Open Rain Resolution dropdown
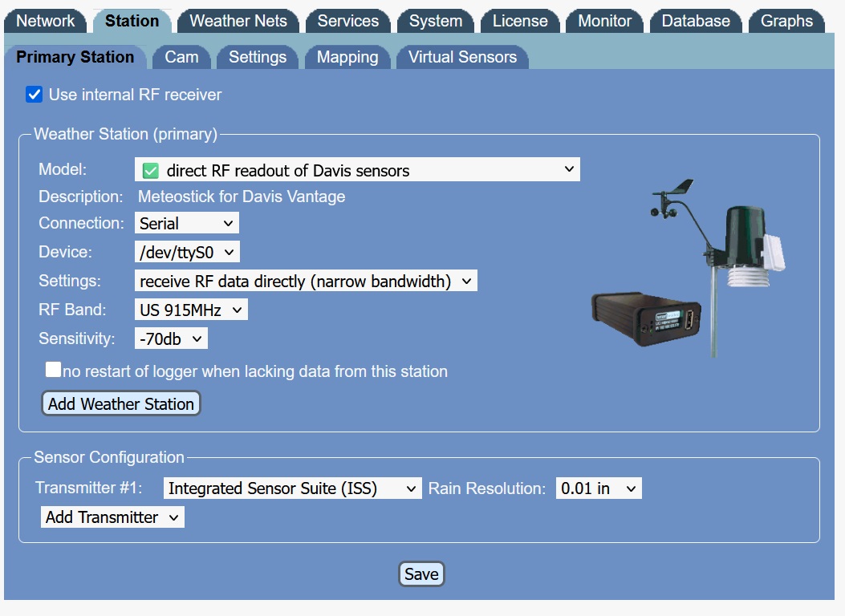Viewport: 845px width, 616px height. (599, 488)
